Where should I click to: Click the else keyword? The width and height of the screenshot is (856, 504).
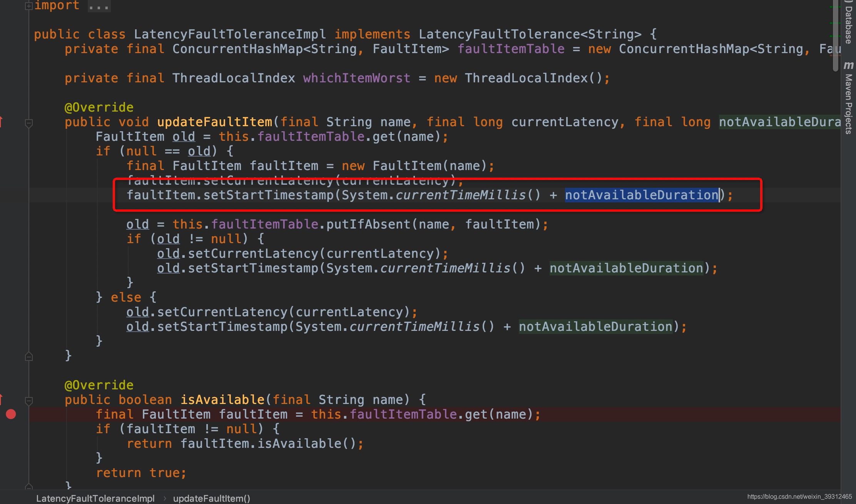pyautogui.click(x=126, y=297)
